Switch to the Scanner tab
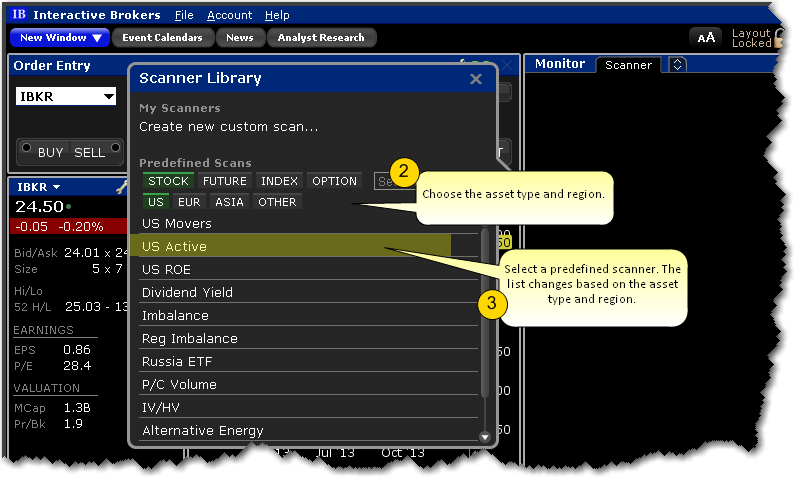803x482 pixels. coord(628,65)
